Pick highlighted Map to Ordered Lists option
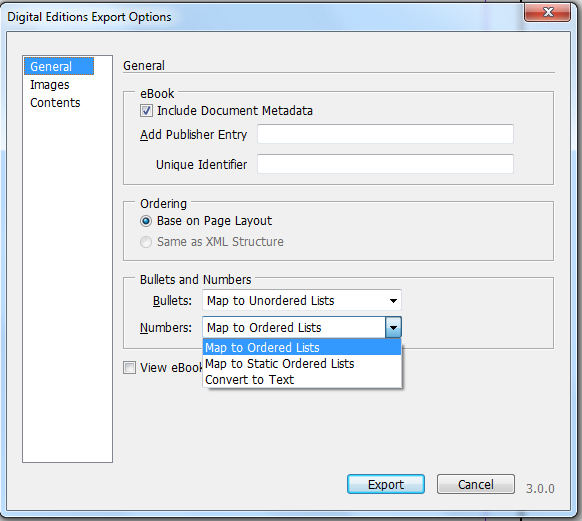Screen dimensions: 582x521 [x=302, y=347]
